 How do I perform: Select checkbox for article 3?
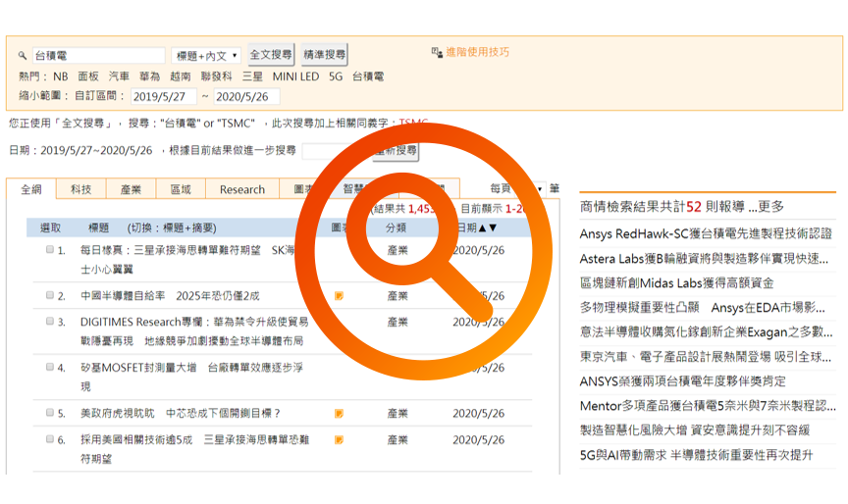[50, 322]
